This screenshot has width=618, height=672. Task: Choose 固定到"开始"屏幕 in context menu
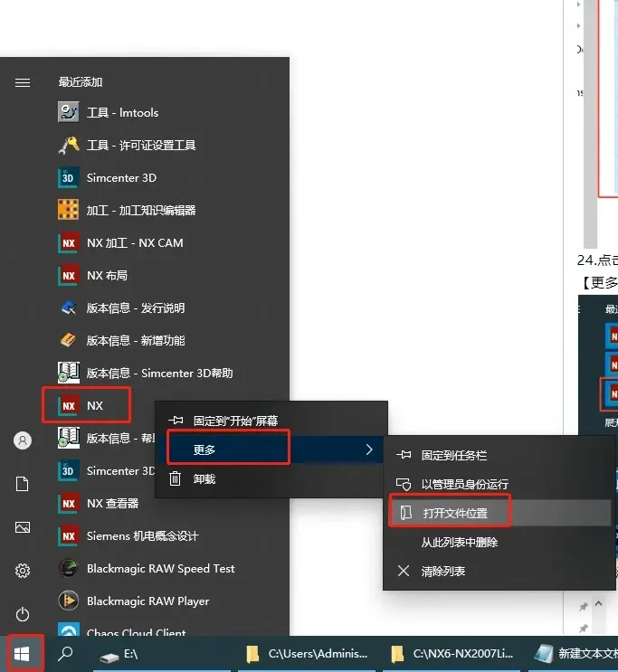click(271, 421)
